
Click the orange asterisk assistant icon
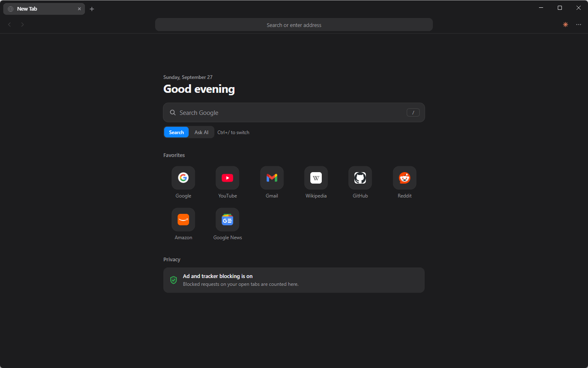pyautogui.click(x=566, y=25)
